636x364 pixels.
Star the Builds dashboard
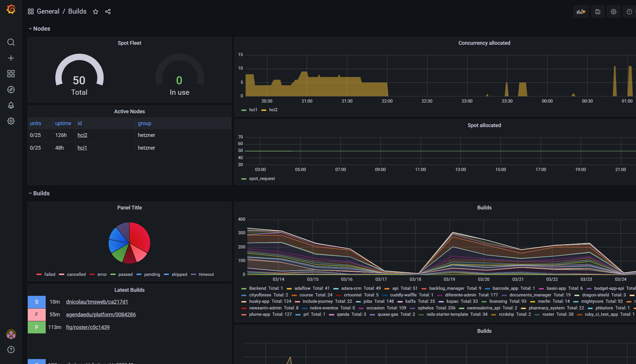tap(95, 12)
